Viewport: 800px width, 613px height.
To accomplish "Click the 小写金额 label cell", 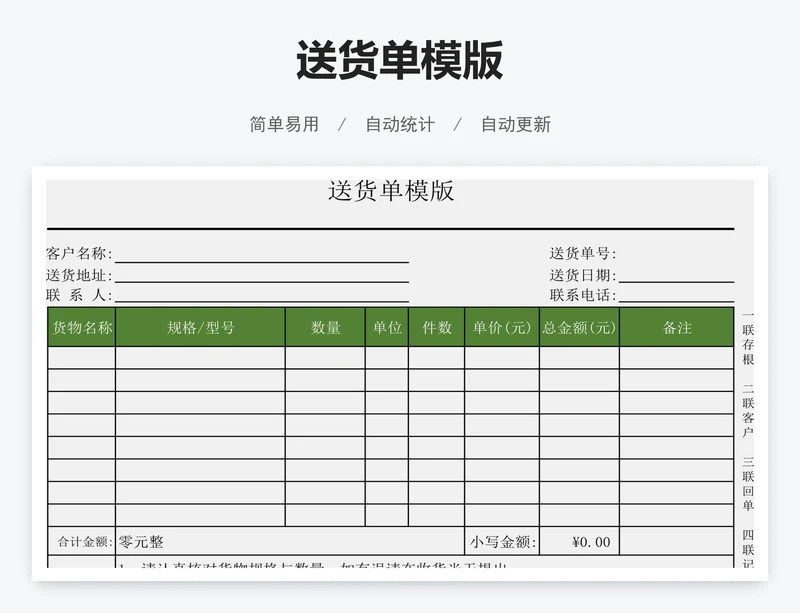I will point(502,542).
